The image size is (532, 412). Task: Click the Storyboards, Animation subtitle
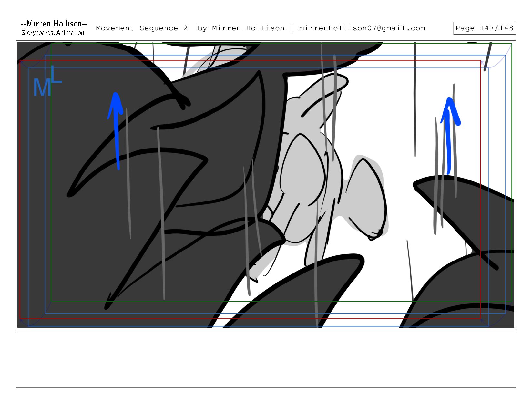53,33
